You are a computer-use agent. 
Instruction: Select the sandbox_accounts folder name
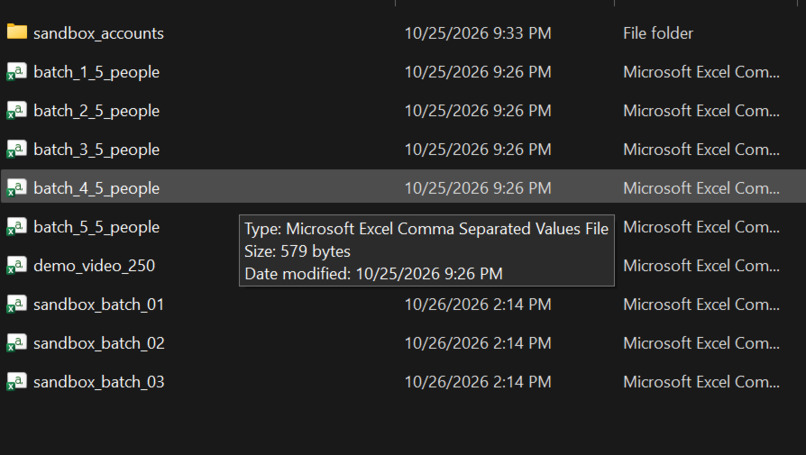pos(99,33)
